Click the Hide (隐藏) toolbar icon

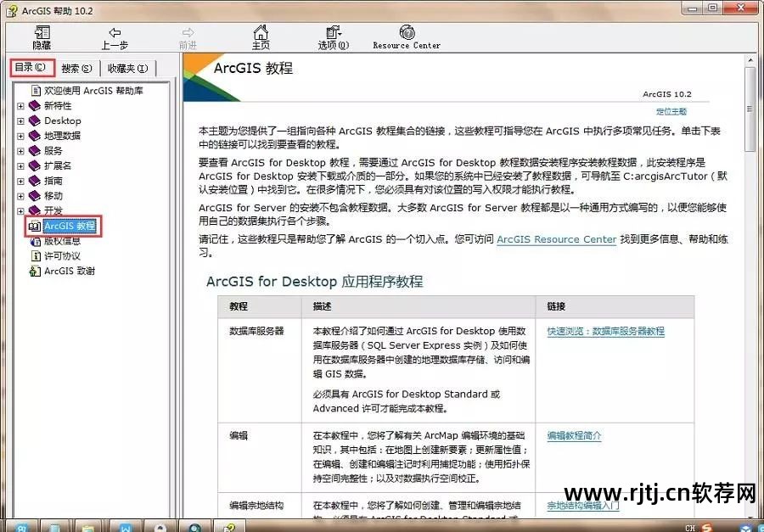42,32
